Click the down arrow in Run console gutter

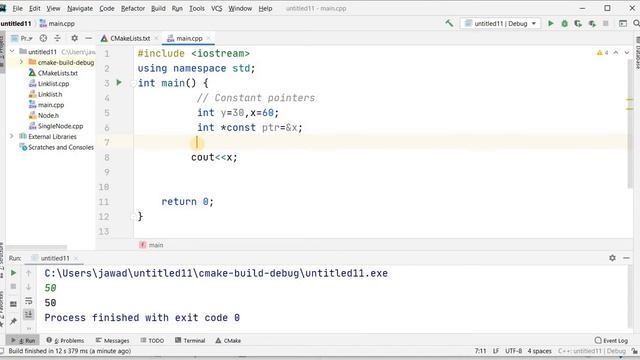tap(28, 287)
